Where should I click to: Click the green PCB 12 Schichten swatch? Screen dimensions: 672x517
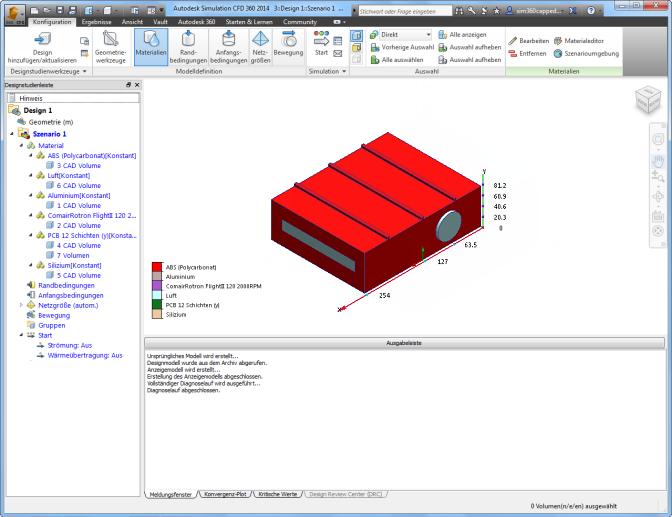[157, 305]
